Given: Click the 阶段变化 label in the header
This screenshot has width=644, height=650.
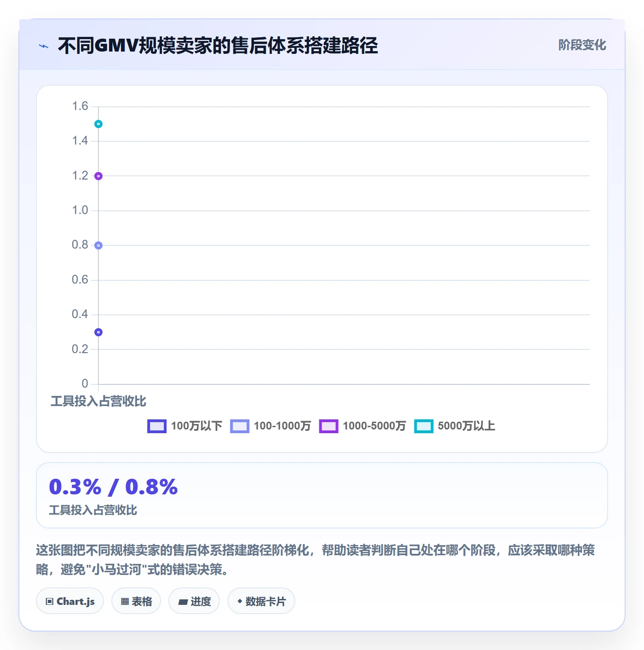Looking at the screenshot, I should click(x=582, y=45).
